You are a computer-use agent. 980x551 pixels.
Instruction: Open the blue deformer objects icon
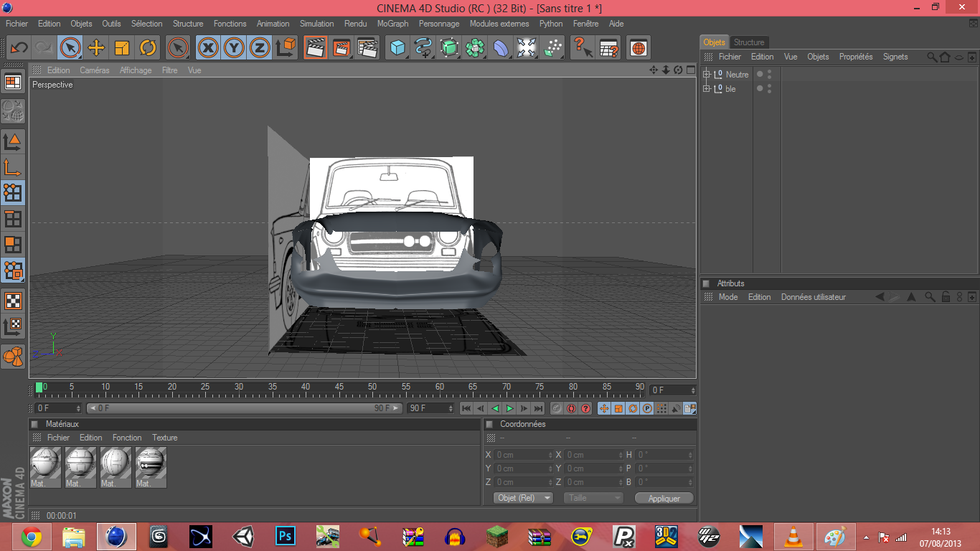(501, 48)
